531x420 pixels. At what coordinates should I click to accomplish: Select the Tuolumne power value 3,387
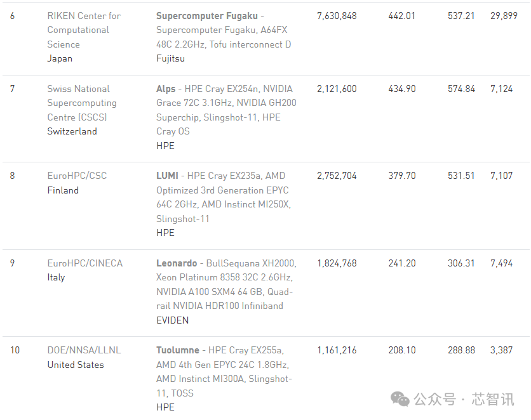[502, 350]
